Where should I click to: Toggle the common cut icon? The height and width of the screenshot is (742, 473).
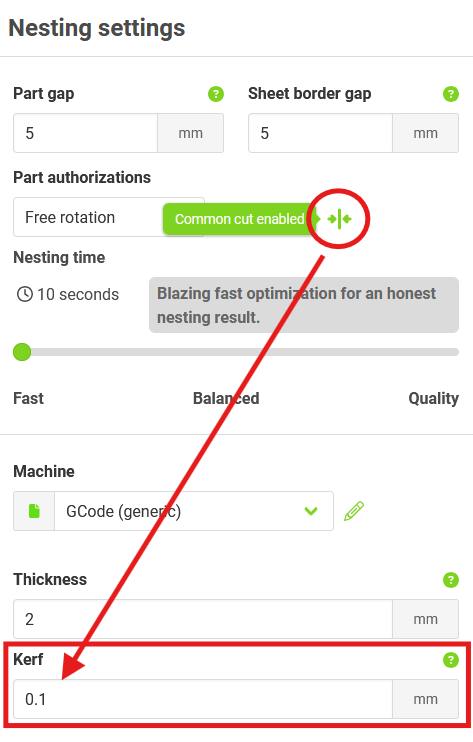[339, 219]
